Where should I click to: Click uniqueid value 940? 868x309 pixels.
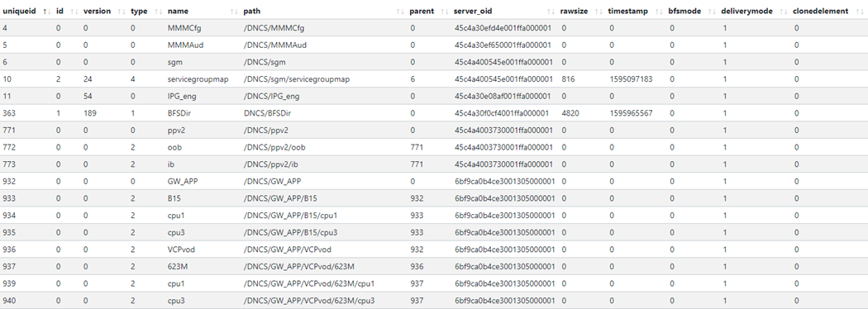click(9, 302)
